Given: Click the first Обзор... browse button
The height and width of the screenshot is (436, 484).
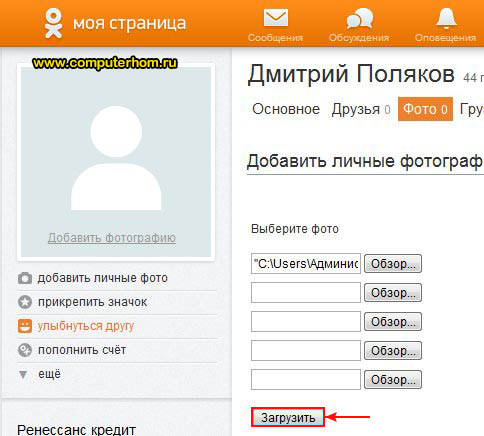Looking at the screenshot, I should pos(393,264).
